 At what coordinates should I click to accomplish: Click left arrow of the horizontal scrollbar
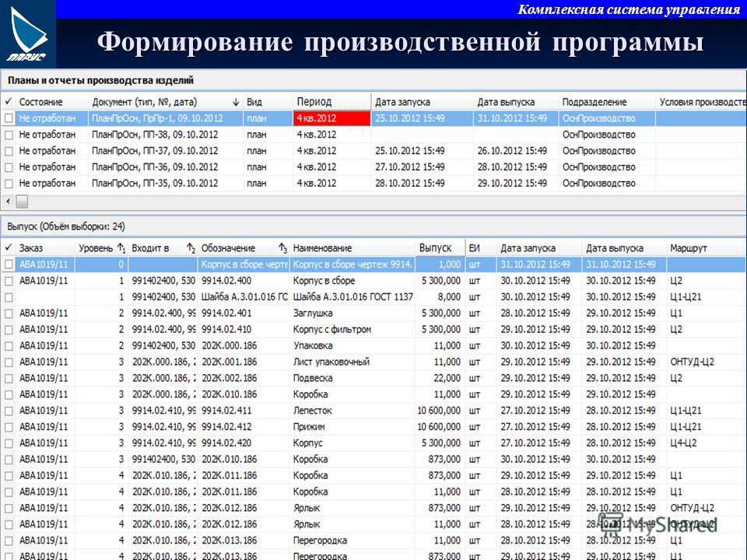pyautogui.click(x=8, y=201)
